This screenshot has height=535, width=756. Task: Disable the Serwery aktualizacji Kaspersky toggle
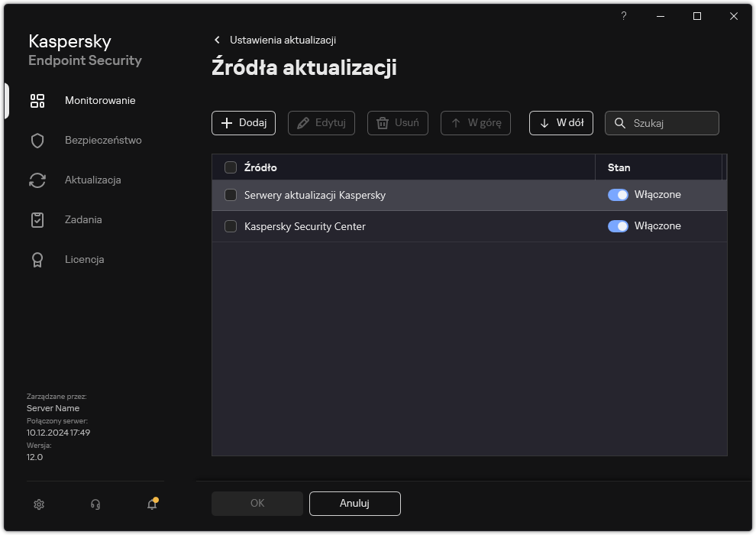618,195
